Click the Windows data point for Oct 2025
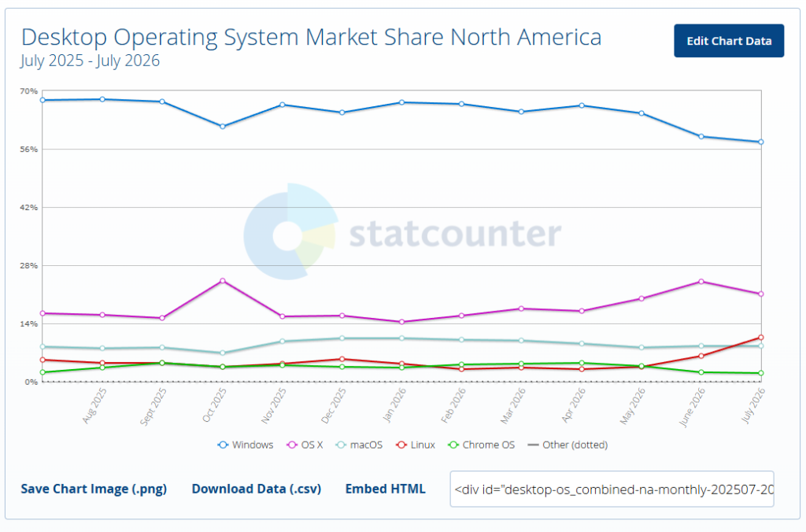806x532 pixels. 223,127
